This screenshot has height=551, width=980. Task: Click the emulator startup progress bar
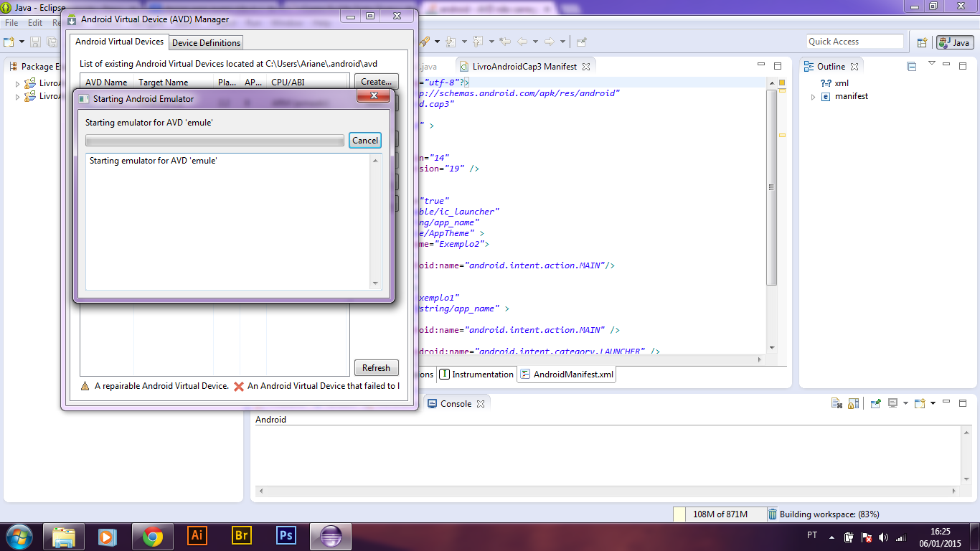pyautogui.click(x=215, y=141)
